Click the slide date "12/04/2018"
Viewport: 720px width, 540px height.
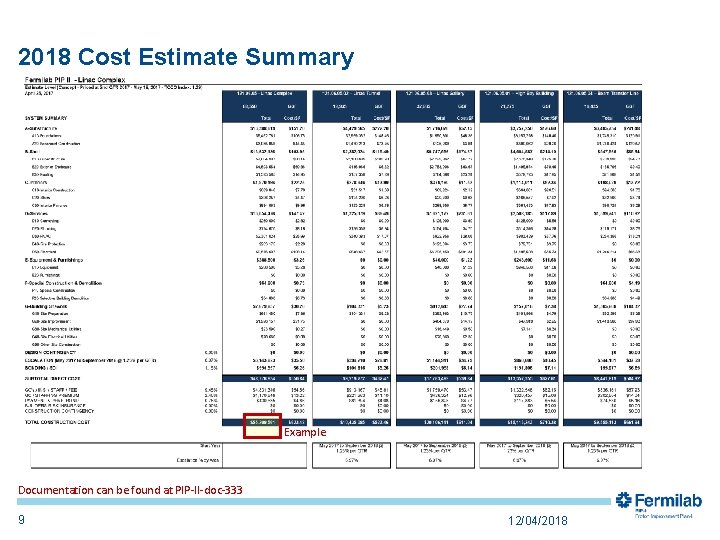click(538, 521)
